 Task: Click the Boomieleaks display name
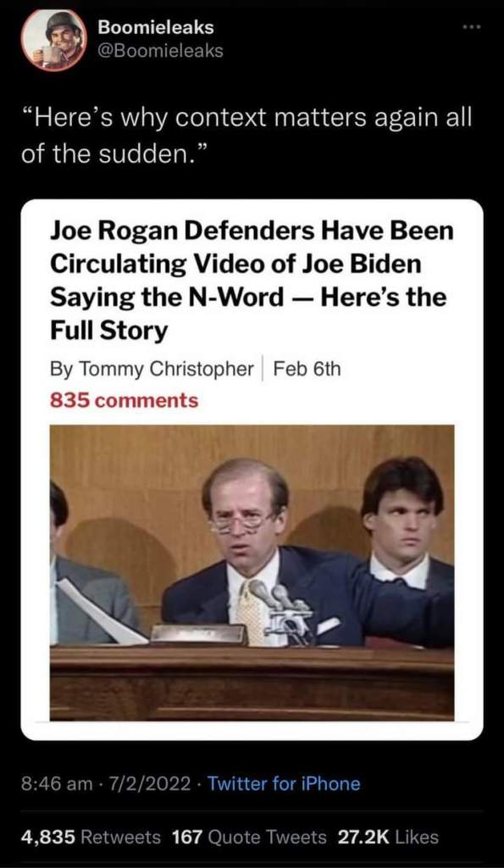click(156, 27)
